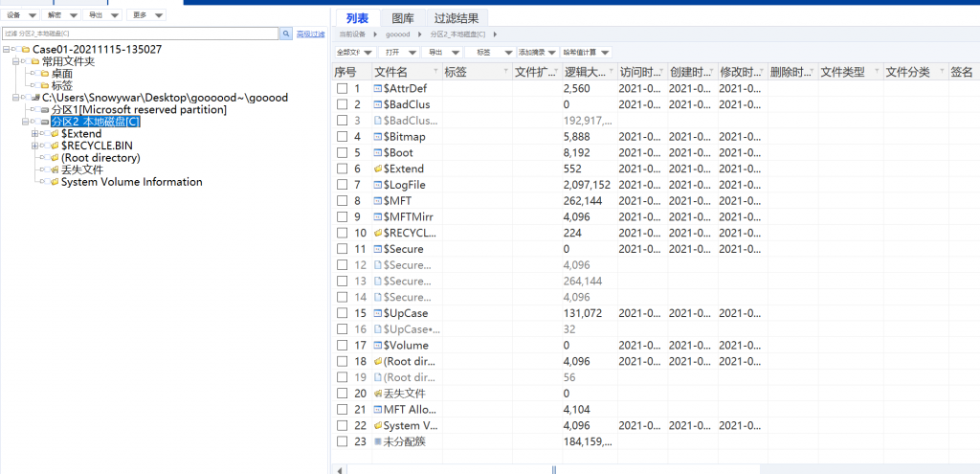Click the $Extend folder icon in file list
Screen dimensions: 980x474
[x=378, y=169]
